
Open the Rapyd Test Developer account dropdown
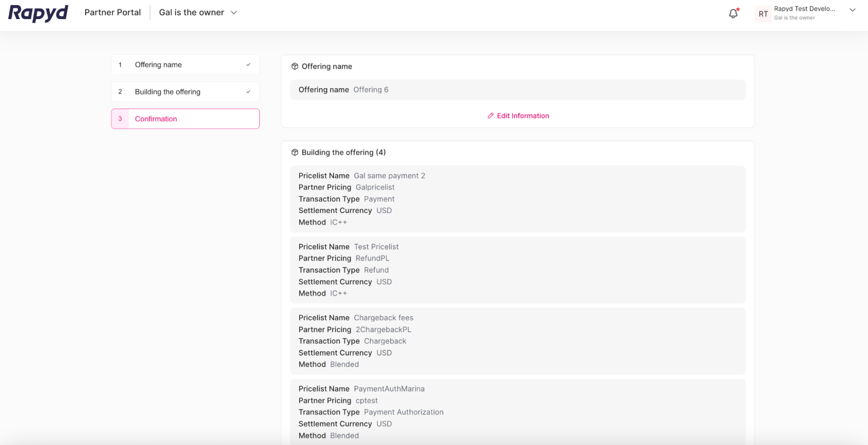853,10
